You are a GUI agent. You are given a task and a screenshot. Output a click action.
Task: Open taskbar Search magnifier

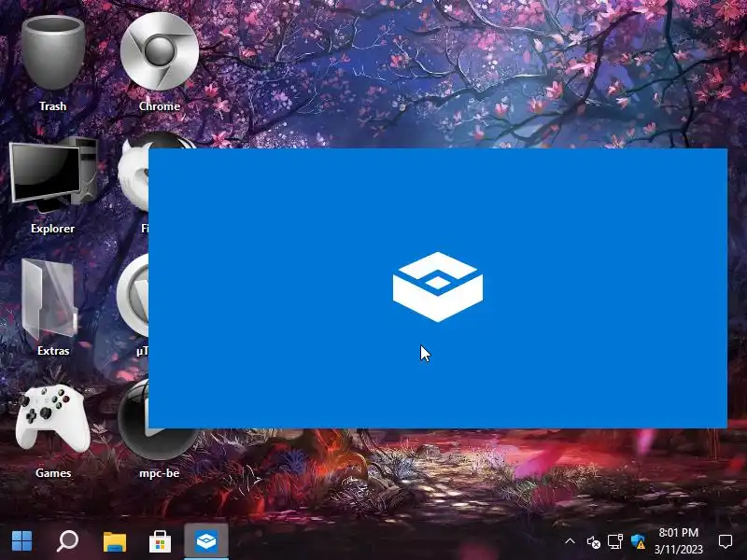point(67,541)
